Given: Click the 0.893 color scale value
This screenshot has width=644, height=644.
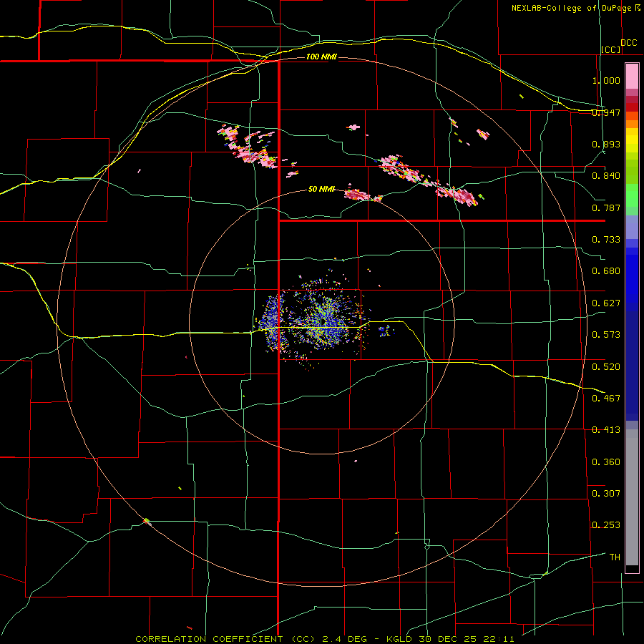Looking at the screenshot, I should tap(606, 144).
